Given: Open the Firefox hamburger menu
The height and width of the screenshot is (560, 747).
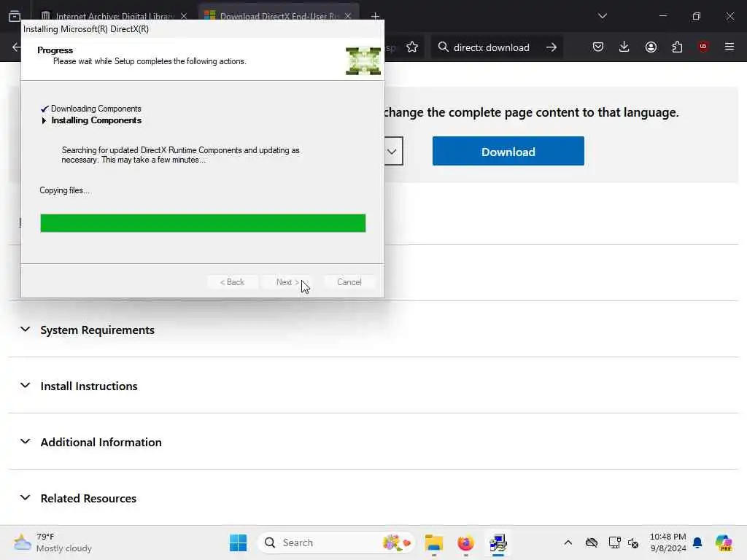Looking at the screenshot, I should coord(729,47).
